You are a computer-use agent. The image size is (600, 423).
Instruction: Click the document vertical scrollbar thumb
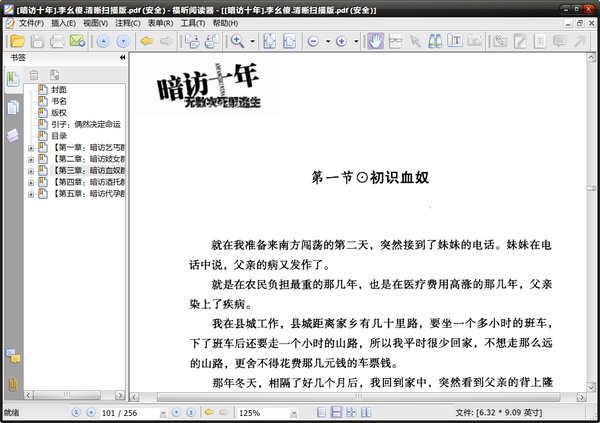(591, 188)
